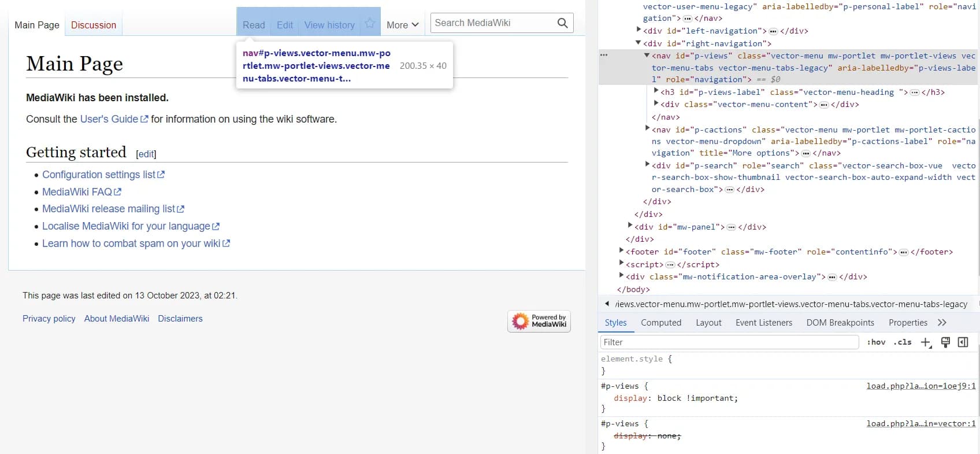Open the Main Page tab
This screenshot has height=454, width=980.
pos(37,25)
